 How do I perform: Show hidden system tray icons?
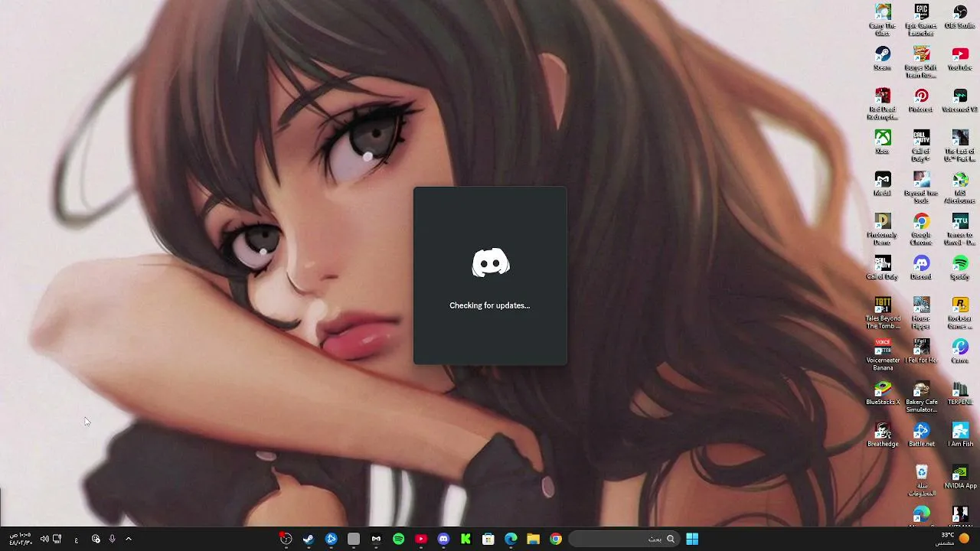click(x=129, y=539)
